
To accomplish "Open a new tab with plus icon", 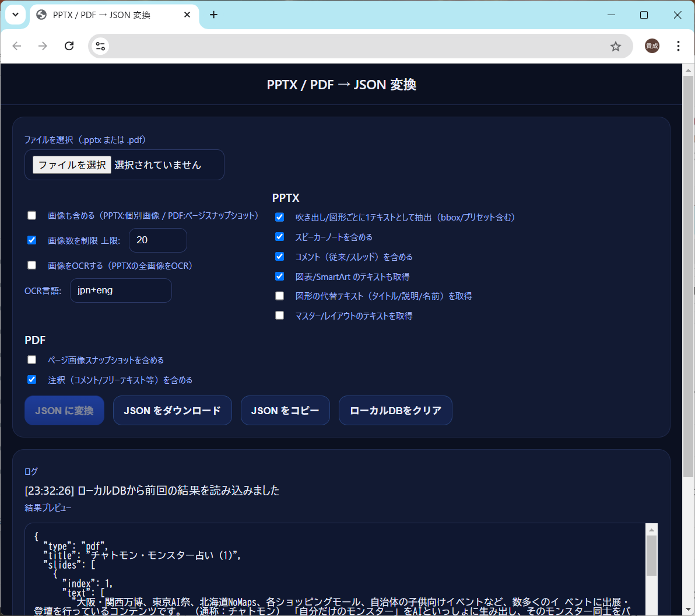I will [213, 15].
